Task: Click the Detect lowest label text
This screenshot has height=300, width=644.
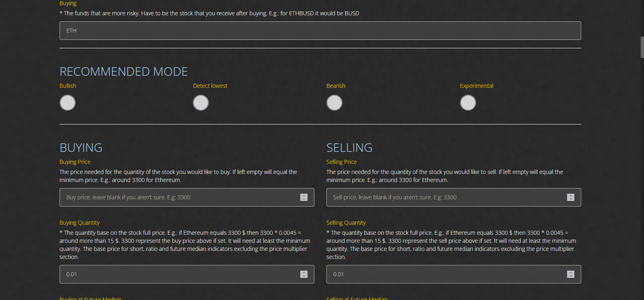Action: tap(210, 86)
